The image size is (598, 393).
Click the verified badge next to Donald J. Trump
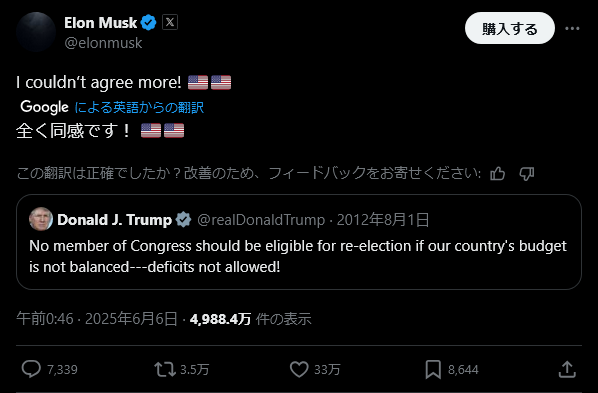click(x=183, y=219)
